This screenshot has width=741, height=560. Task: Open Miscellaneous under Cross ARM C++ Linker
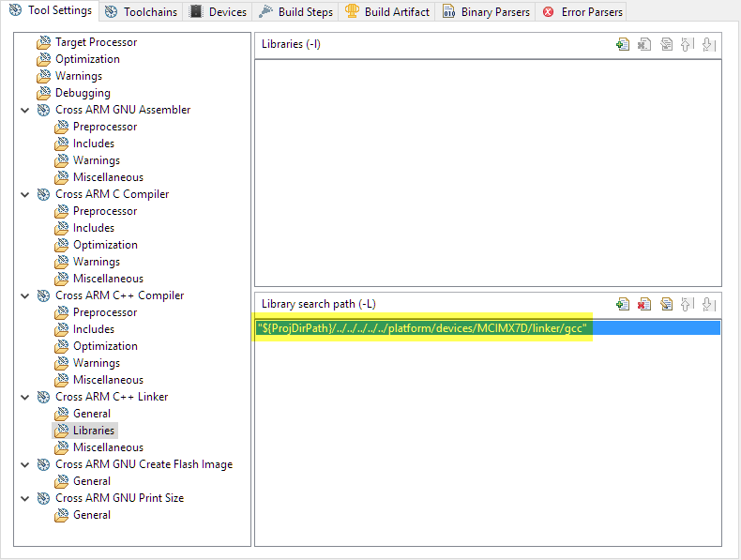[108, 447]
